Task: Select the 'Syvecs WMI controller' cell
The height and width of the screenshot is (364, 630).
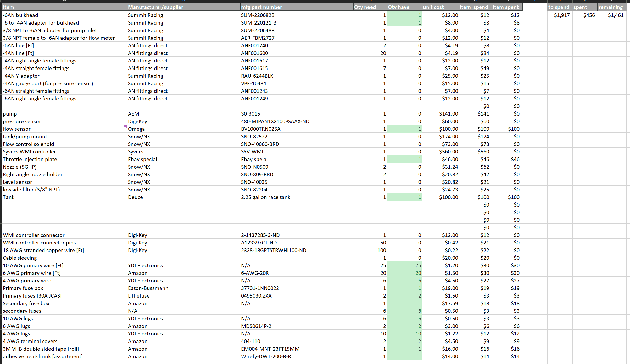Action: tap(64, 152)
